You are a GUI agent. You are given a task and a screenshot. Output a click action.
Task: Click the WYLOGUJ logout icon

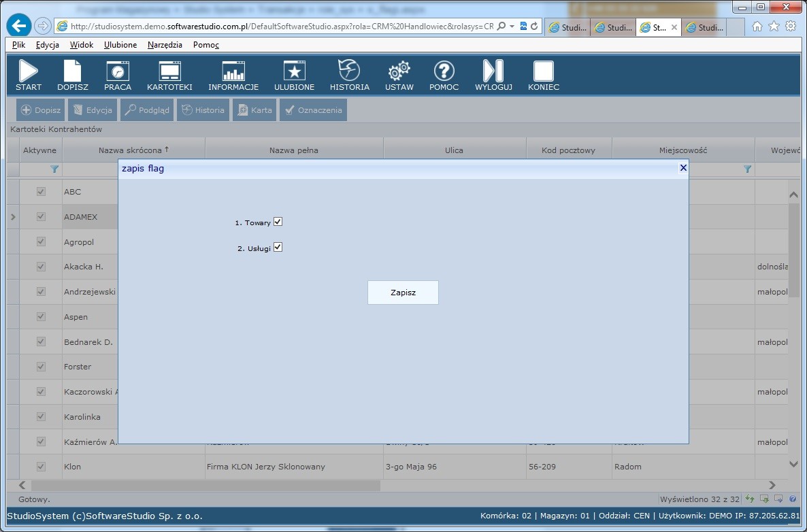(x=493, y=76)
